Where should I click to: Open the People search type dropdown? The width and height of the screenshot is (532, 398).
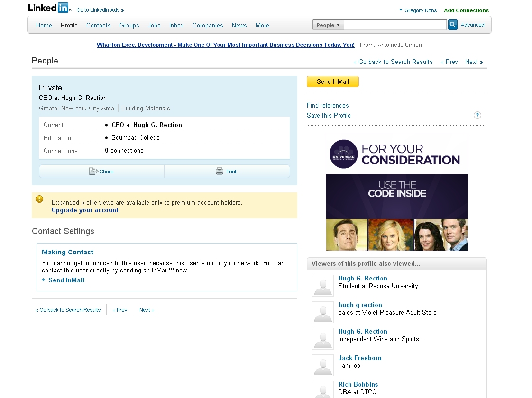(328, 25)
